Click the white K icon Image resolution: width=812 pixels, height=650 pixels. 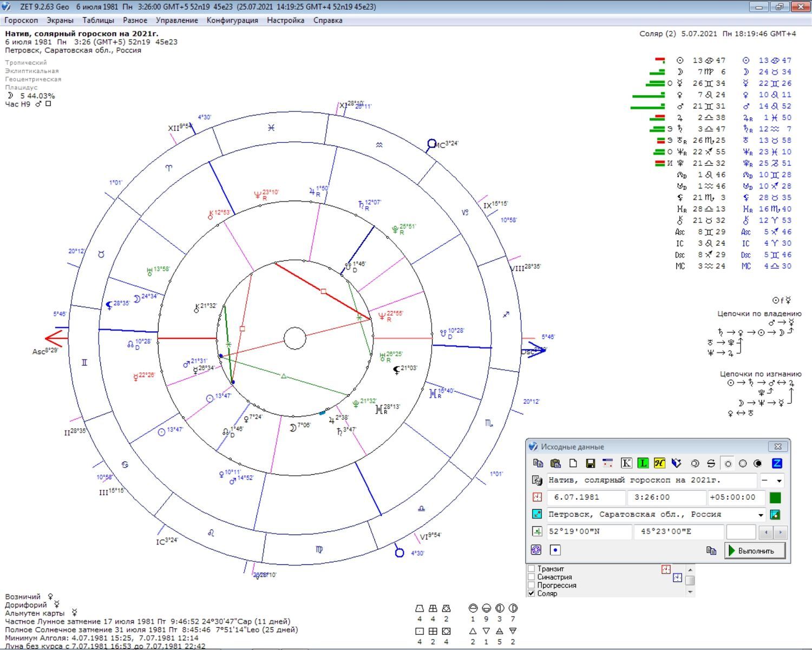(626, 463)
